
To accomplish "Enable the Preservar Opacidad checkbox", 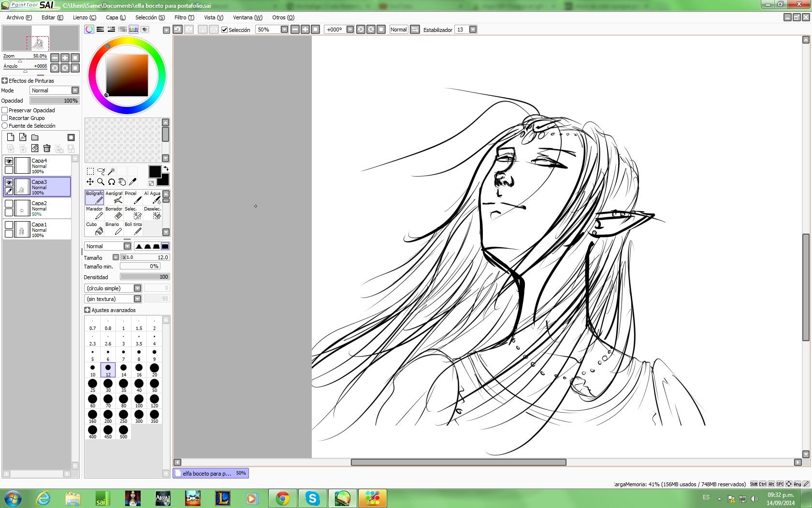I will pyautogui.click(x=5, y=110).
